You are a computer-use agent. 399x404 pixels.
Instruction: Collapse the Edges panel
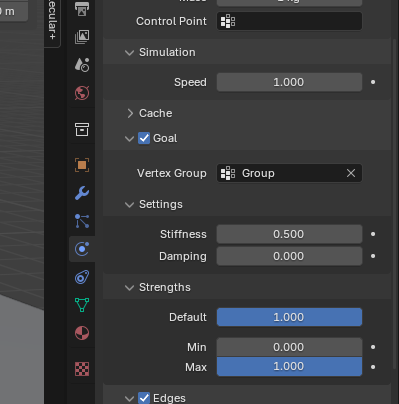129,398
